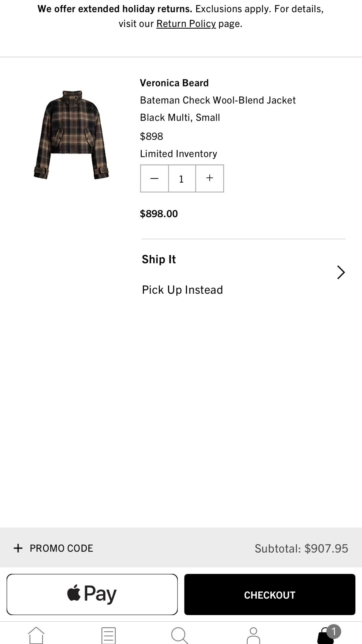Go to the Home tab icon
Screen dimensions: 362x644
36,635
